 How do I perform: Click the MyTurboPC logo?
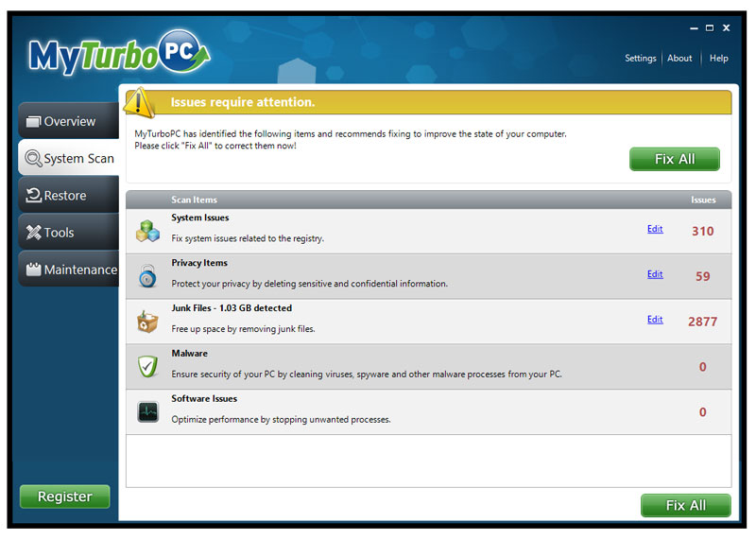point(117,55)
